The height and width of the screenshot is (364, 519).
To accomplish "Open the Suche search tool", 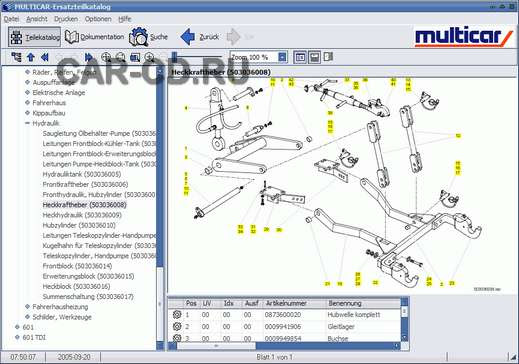I will click(x=148, y=37).
